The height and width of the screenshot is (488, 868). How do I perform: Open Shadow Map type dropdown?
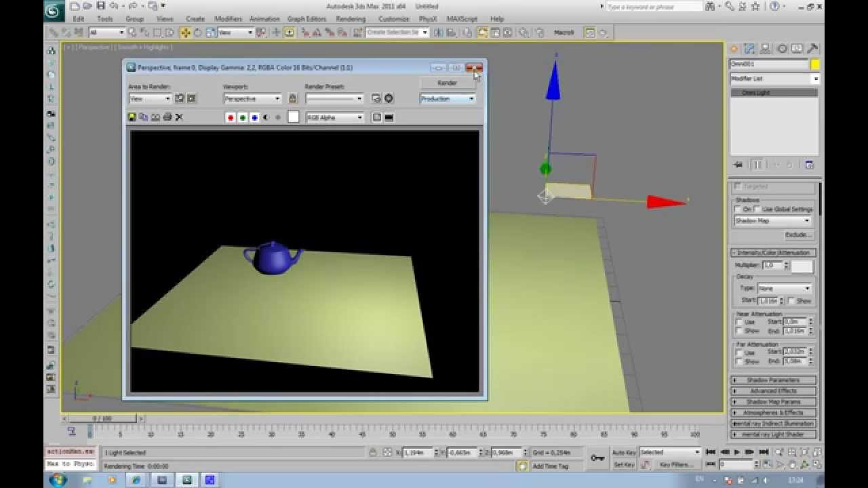[773, 221]
